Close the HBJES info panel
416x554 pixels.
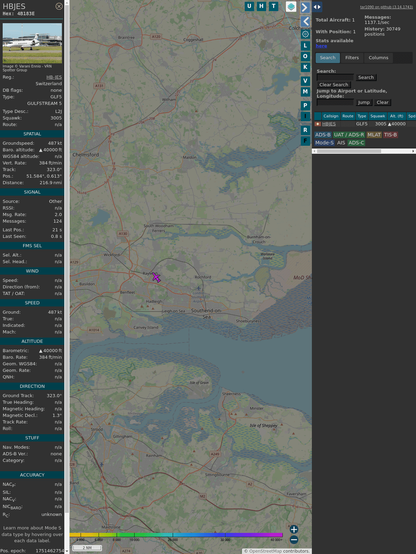pyautogui.click(x=59, y=6)
